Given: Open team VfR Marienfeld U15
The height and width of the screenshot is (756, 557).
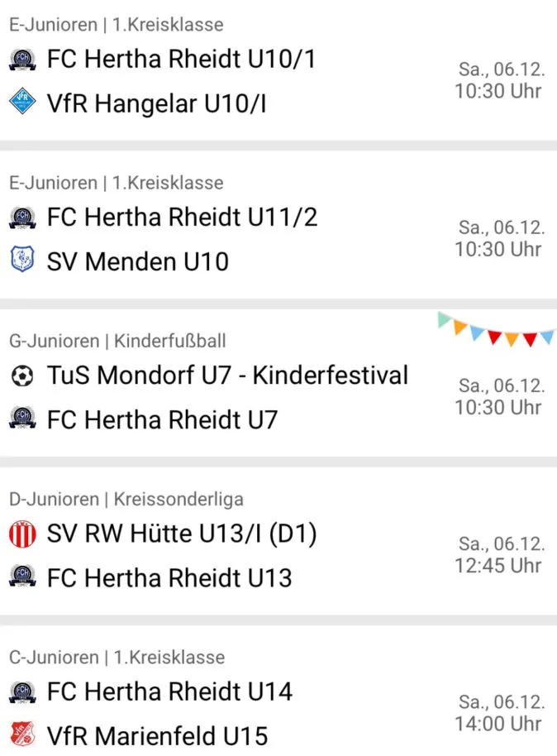Looking at the screenshot, I should point(157,734).
